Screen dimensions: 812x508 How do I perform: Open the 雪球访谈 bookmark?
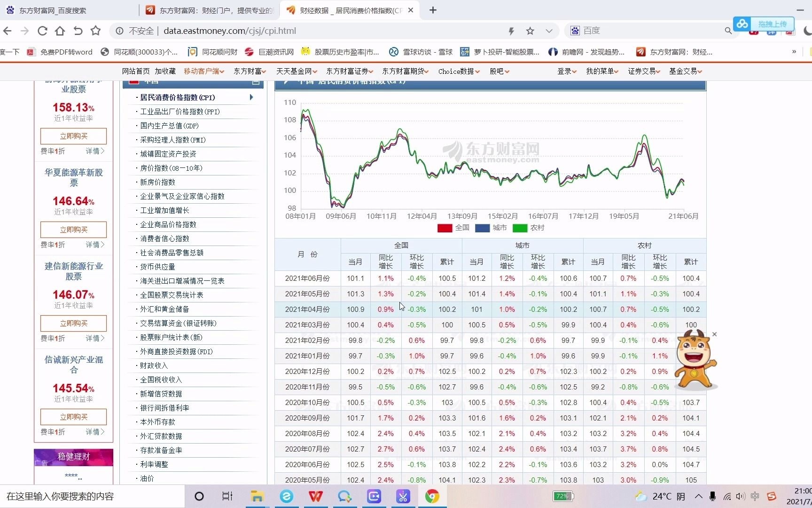[421, 52]
